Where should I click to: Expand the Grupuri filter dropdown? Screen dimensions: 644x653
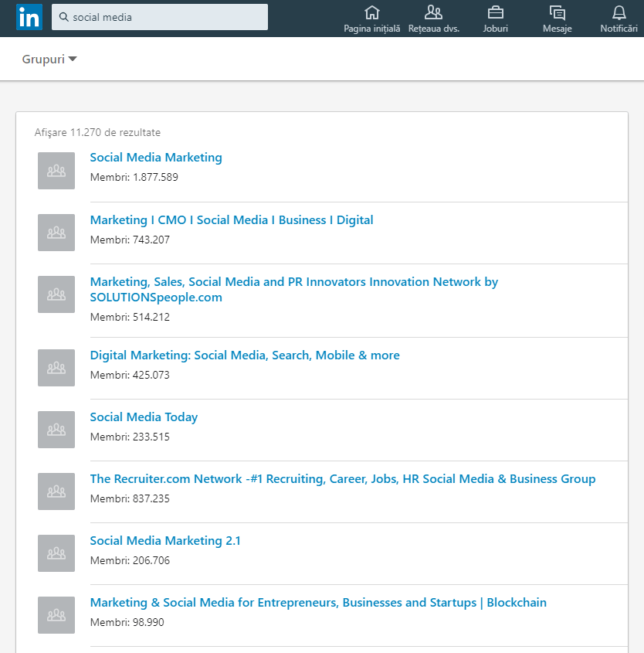49,59
